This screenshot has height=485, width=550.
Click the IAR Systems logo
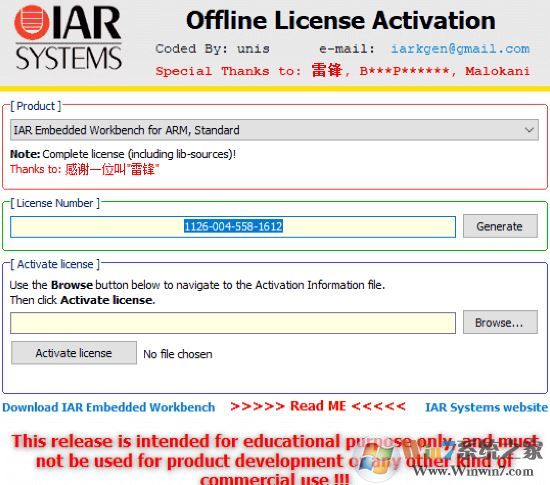(68, 38)
